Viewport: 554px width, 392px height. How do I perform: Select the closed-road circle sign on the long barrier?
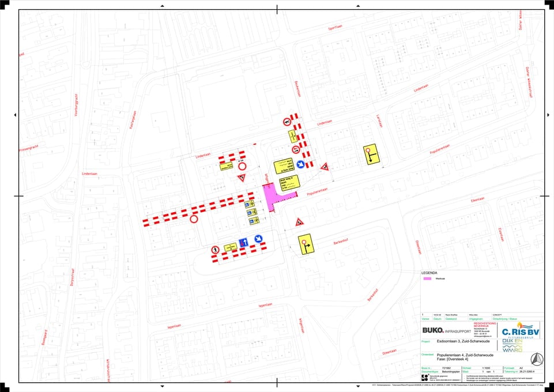pos(194,219)
